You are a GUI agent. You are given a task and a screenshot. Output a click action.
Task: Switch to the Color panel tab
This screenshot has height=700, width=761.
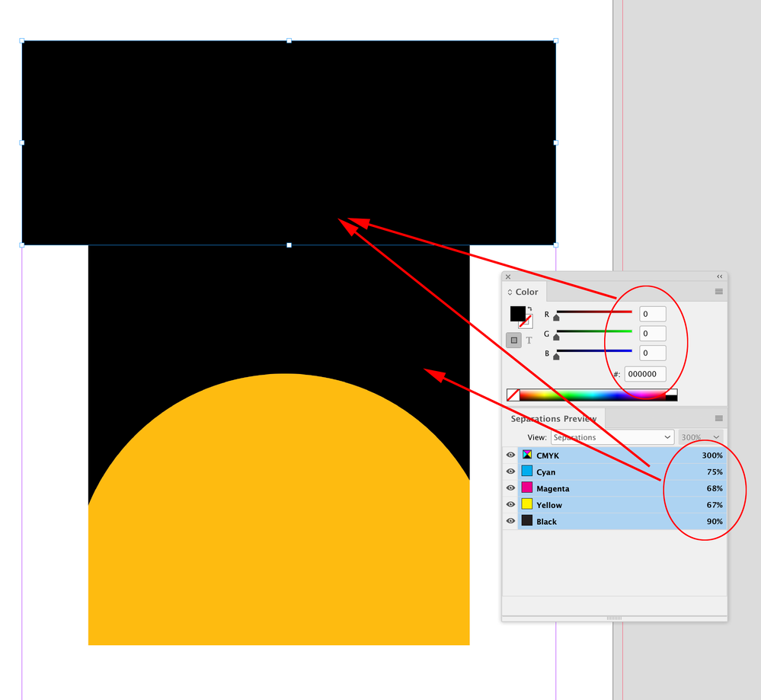[x=526, y=292]
